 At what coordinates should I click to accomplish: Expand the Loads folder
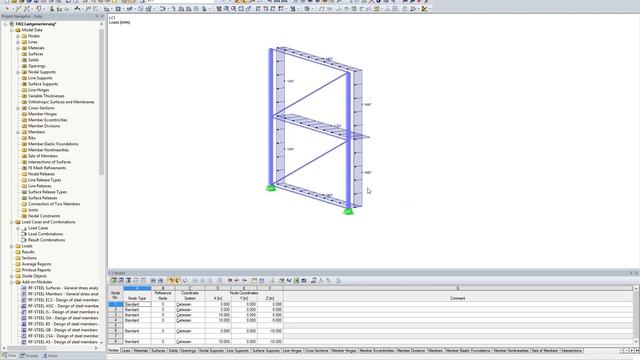12,246
